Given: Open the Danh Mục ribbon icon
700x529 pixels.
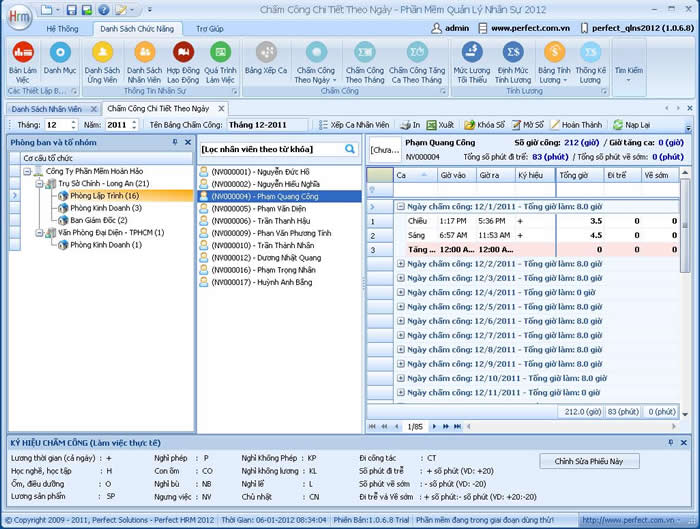Looking at the screenshot, I should [60, 57].
